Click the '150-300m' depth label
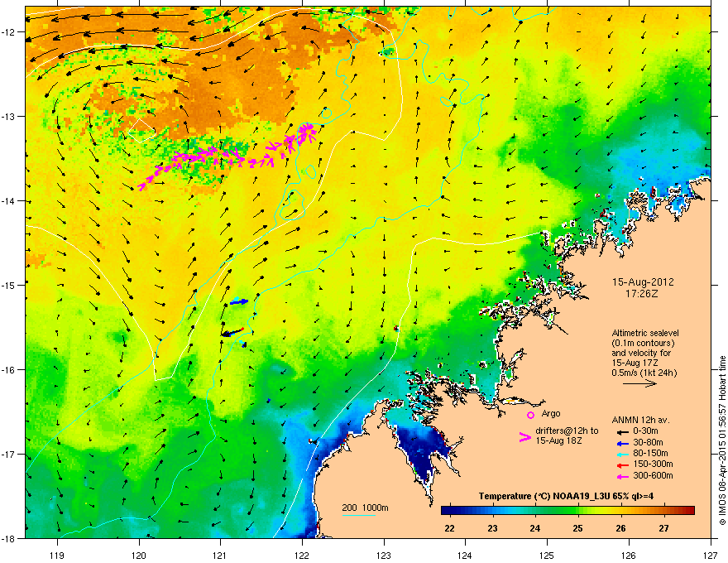This screenshot has width=728, height=563. click(653, 464)
